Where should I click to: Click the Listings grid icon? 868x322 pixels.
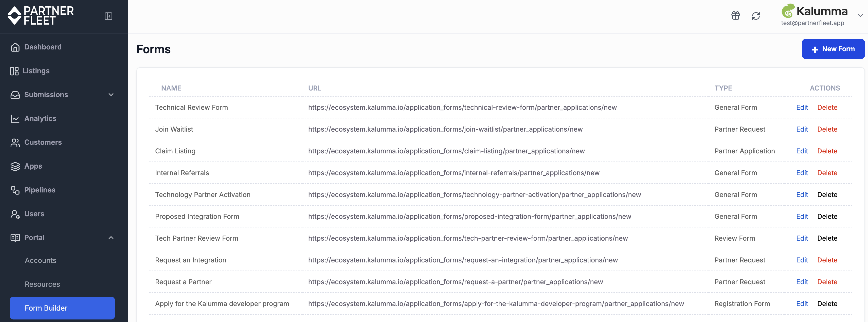pos(14,71)
